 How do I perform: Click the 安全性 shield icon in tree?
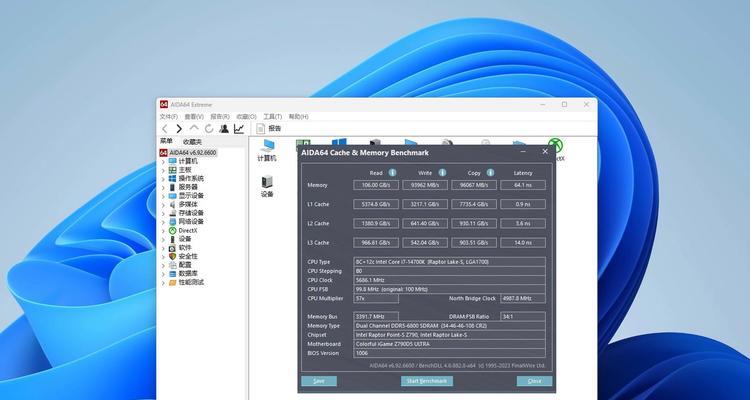tap(173, 256)
